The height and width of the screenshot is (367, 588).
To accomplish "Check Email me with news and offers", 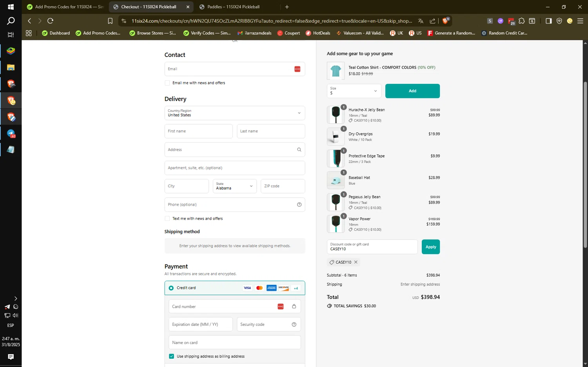I will [x=167, y=83].
